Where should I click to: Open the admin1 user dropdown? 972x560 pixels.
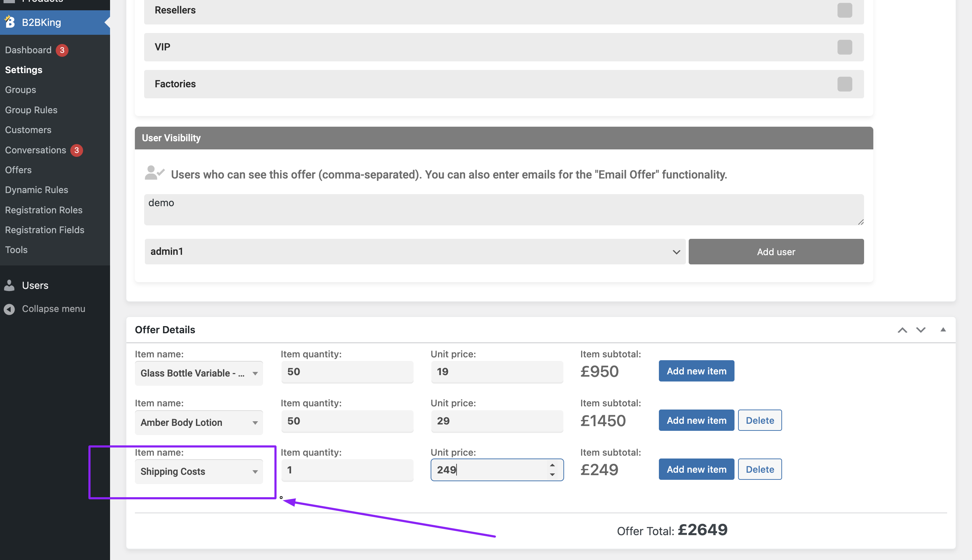click(x=415, y=252)
